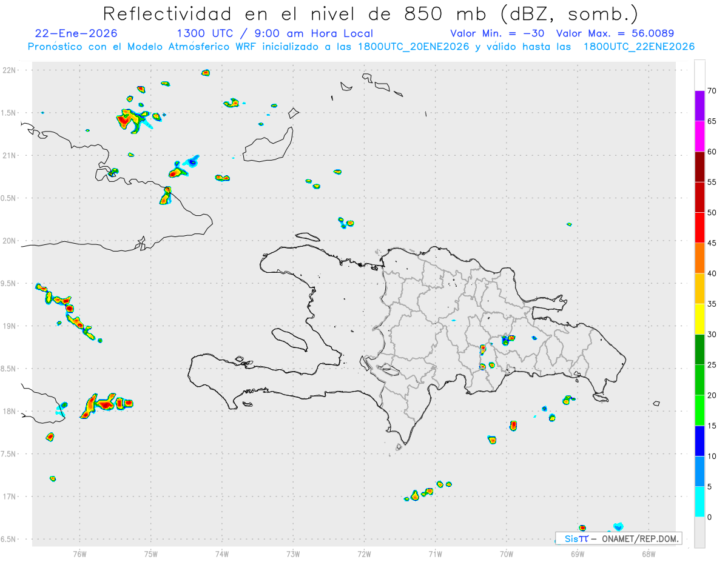Click the '73W' longitude label
The image size is (728, 562).
[293, 554]
